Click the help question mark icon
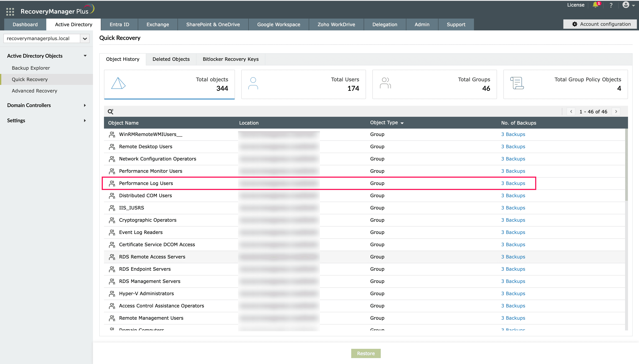The image size is (639, 364). point(611,5)
